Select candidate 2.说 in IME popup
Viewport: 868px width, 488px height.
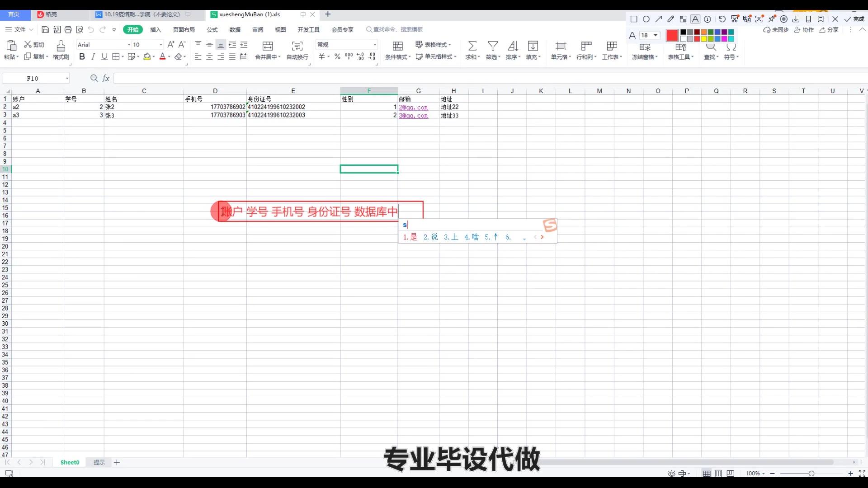tap(430, 237)
